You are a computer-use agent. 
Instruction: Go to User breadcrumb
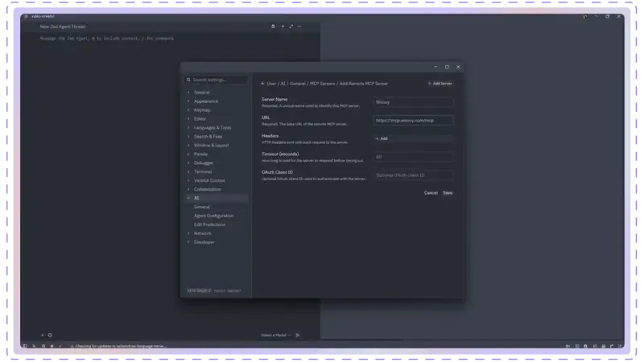pyautogui.click(x=271, y=84)
